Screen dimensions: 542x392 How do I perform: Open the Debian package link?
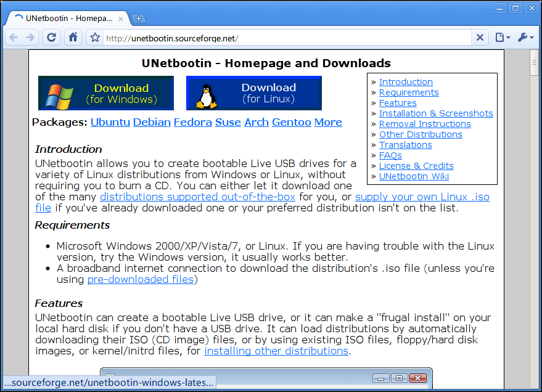click(x=152, y=122)
